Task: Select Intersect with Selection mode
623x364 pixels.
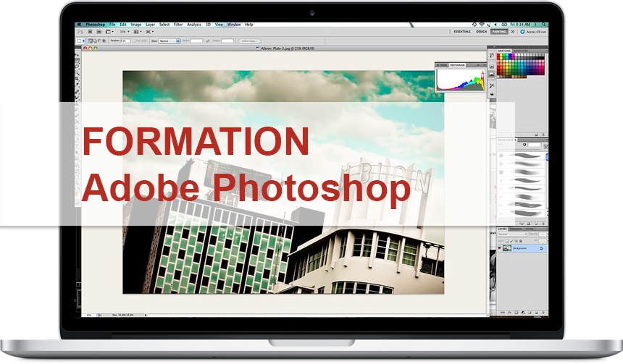Action: click(x=104, y=41)
